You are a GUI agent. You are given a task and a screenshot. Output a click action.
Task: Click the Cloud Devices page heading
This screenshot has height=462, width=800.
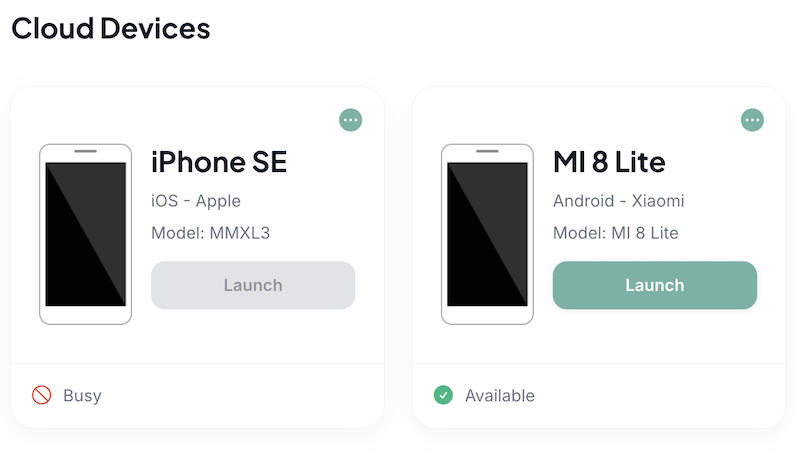coord(111,28)
